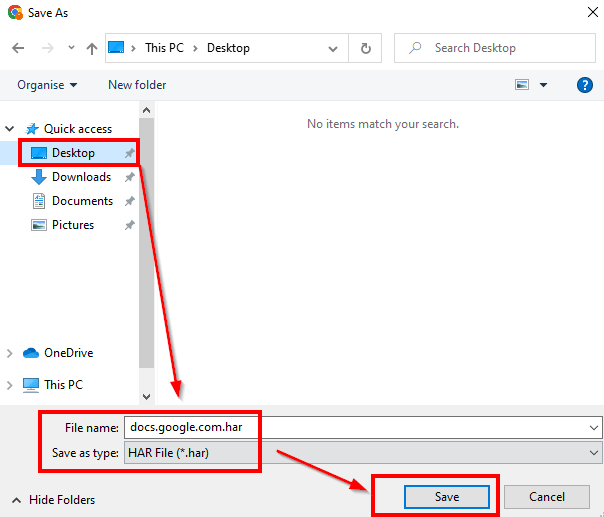Image resolution: width=604 pixels, height=517 pixels.
Task: Collapse the Quick access tree
Action: point(10,129)
